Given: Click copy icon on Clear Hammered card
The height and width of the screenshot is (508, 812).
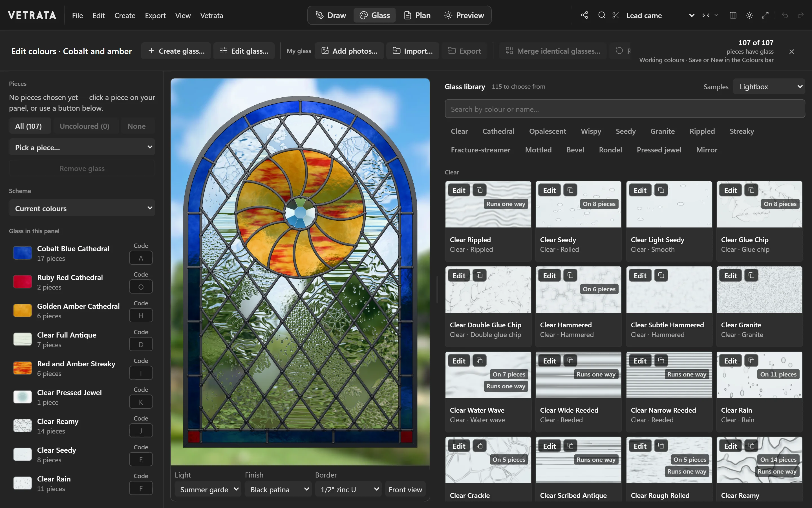Looking at the screenshot, I should (x=570, y=275).
